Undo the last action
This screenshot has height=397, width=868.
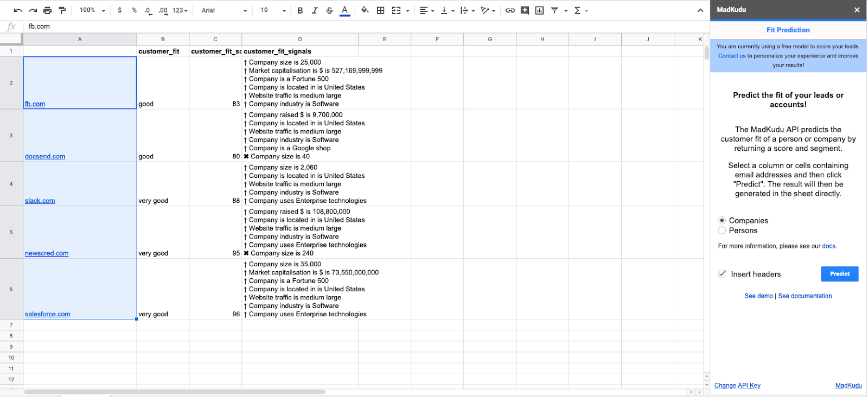(x=18, y=10)
